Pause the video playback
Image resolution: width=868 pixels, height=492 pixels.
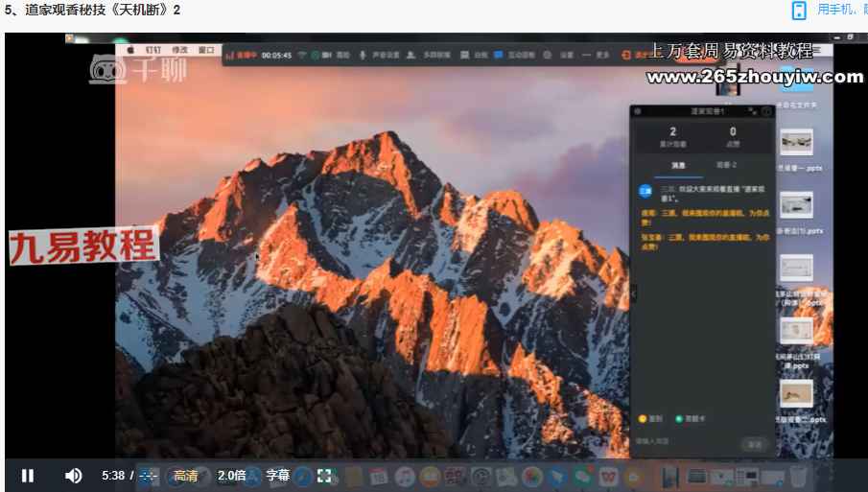(x=28, y=476)
